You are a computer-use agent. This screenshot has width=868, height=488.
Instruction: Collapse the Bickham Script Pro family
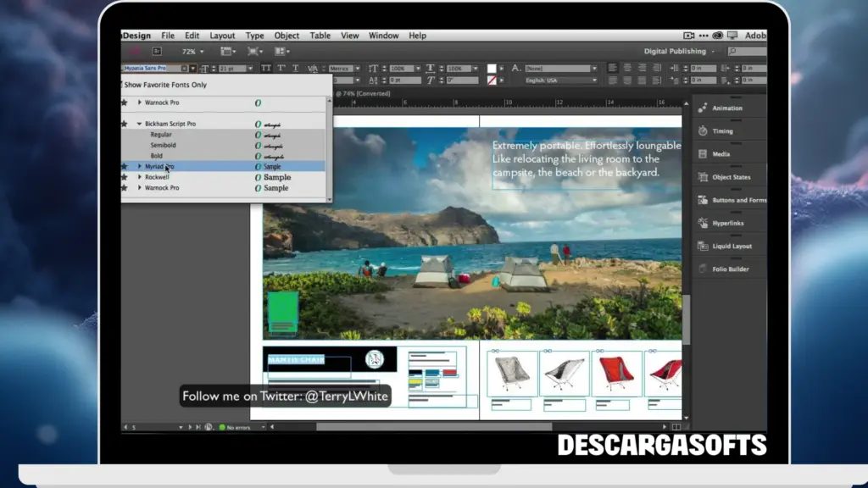[140, 124]
